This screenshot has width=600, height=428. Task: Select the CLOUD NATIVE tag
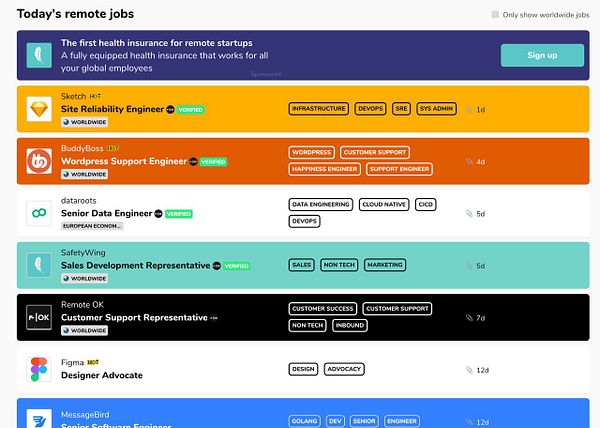[x=384, y=204]
